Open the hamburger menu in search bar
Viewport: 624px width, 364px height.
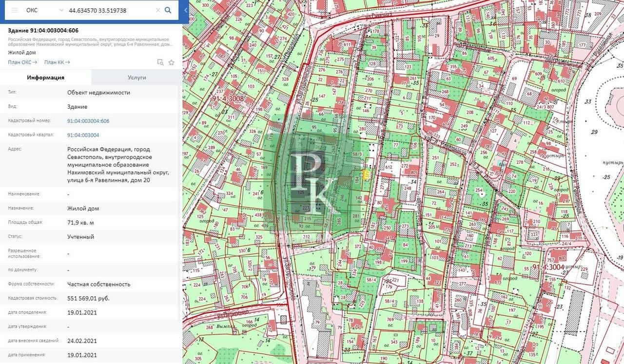coord(15,10)
